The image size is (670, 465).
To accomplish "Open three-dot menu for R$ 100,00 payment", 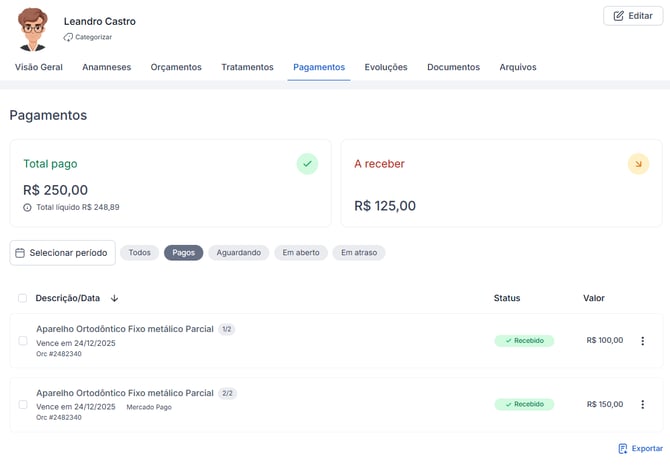I will [642, 341].
